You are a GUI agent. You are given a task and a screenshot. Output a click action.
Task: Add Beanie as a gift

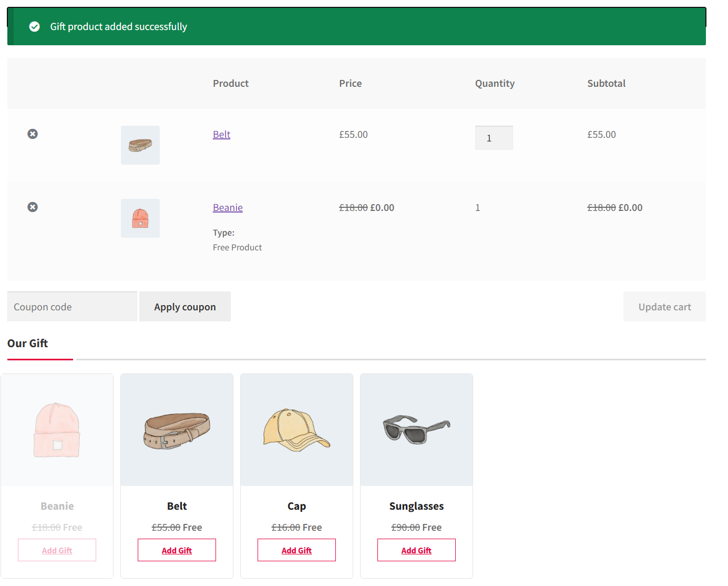coord(57,550)
